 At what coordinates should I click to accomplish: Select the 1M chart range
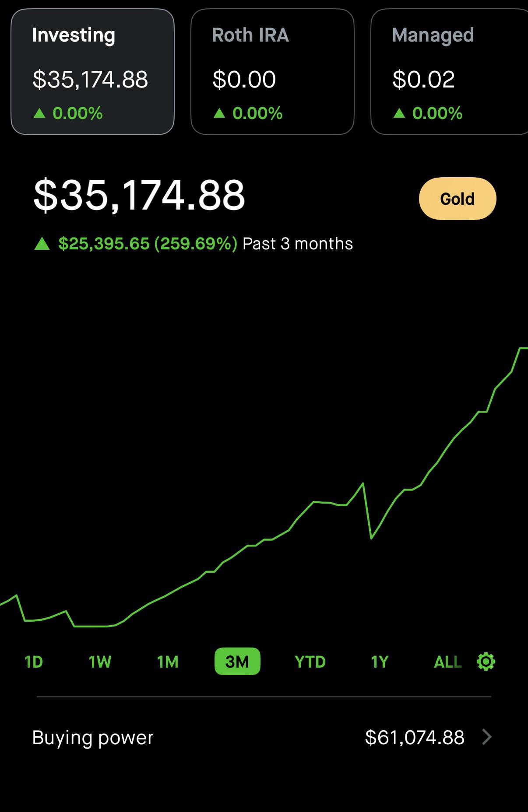168,661
